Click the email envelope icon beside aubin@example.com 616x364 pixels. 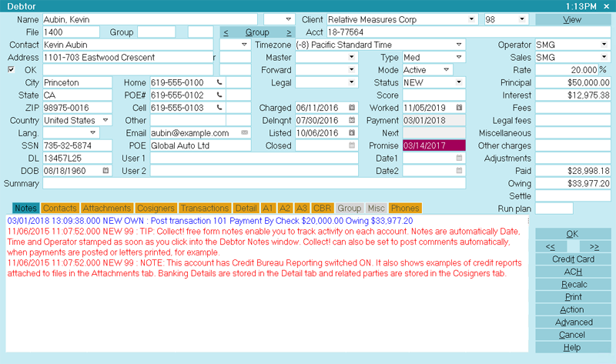point(244,132)
